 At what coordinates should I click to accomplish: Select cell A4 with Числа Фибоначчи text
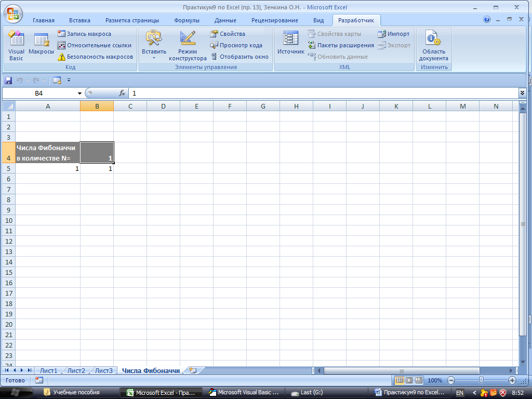(x=47, y=153)
